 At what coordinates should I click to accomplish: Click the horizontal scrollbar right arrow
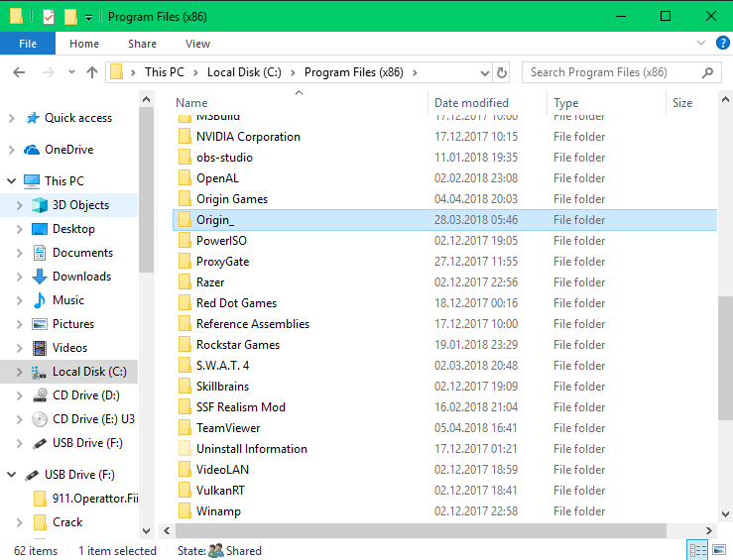click(708, 530)
